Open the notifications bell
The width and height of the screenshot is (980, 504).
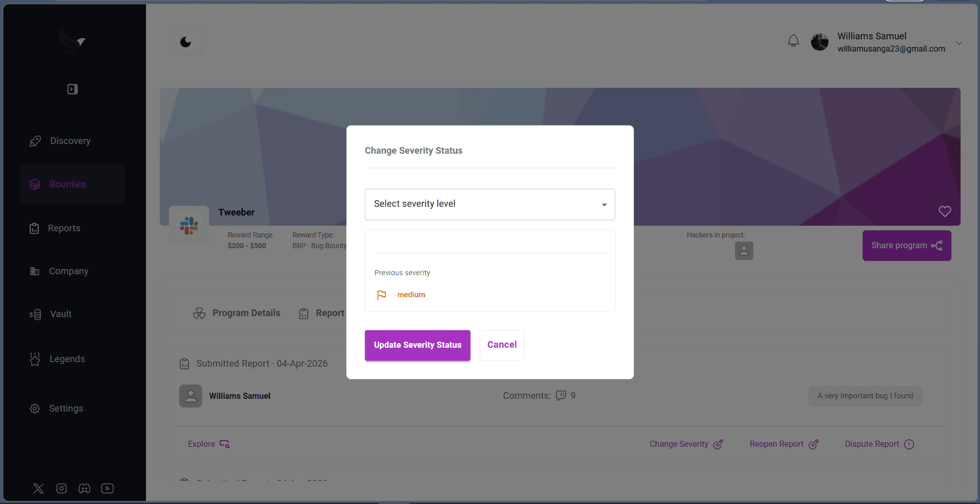(x=793, y=41)
